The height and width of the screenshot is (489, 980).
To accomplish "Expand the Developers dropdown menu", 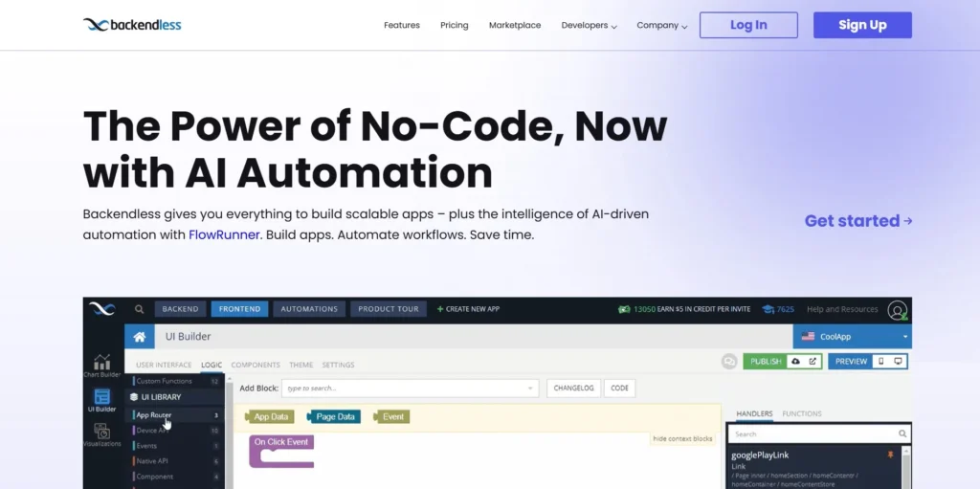I will 589,26.
